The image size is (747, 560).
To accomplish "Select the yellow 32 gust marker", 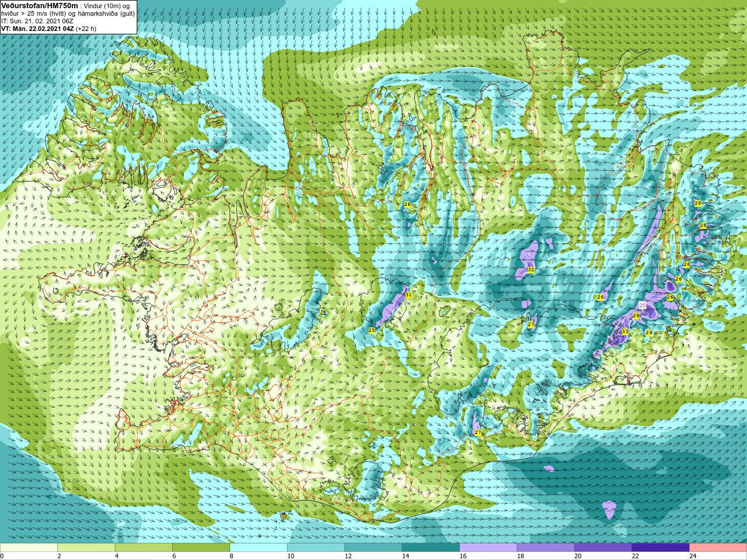I will [x=530, y=270].
